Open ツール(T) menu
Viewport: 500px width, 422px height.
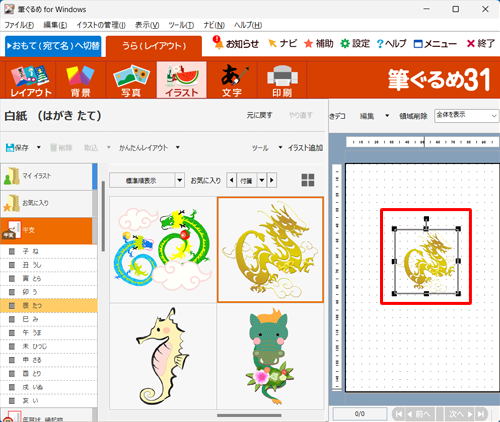[181, 25]
